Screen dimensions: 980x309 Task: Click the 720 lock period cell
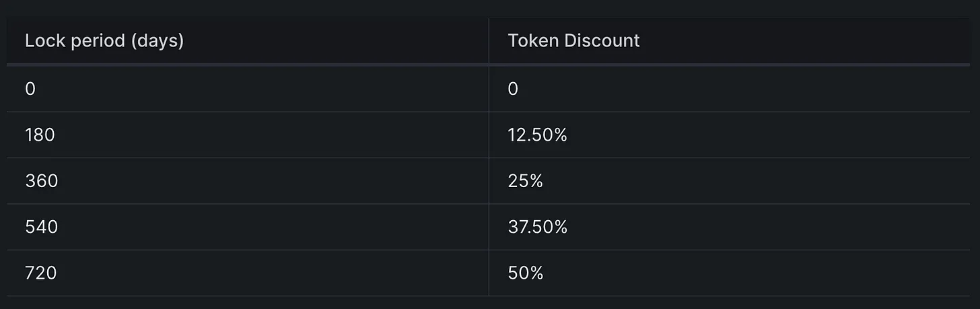point(40,273)
